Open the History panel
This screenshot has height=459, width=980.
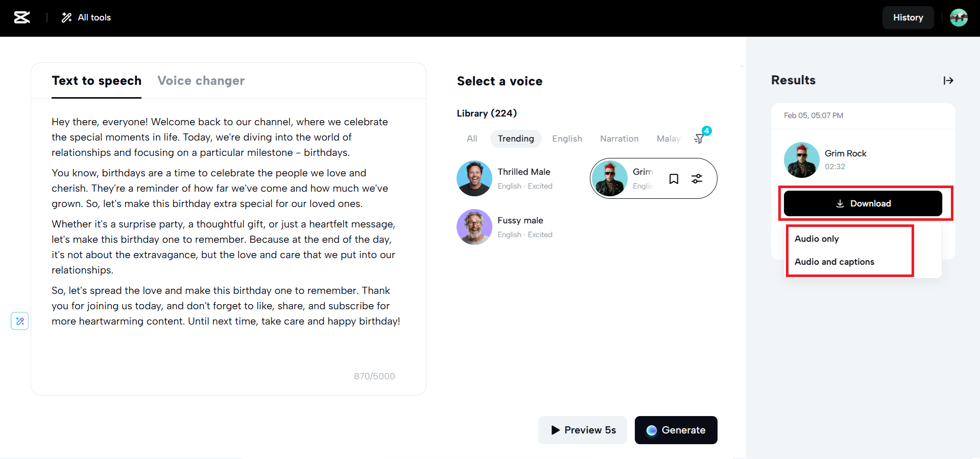click(907, 17)
